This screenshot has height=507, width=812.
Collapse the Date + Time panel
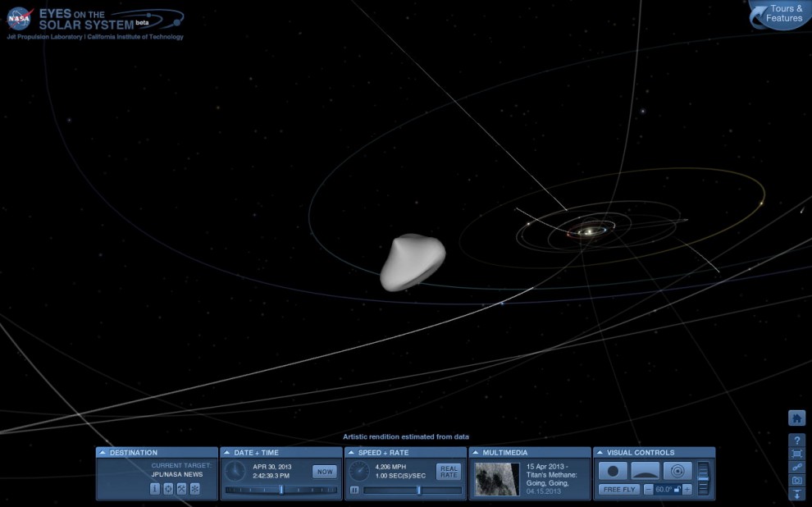click(x=226, y=452)
